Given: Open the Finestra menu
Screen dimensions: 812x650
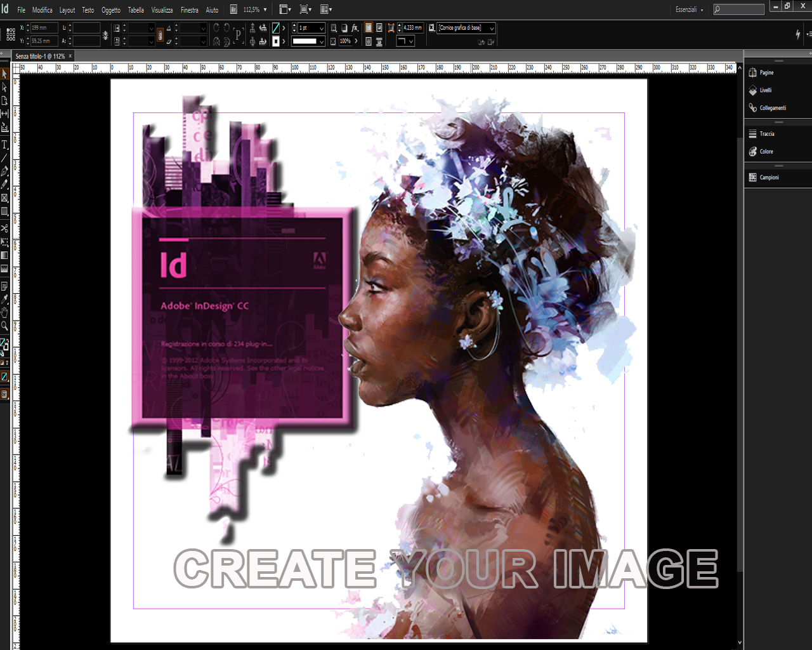Looking at the screenshot, I should (x=190, y=10).
